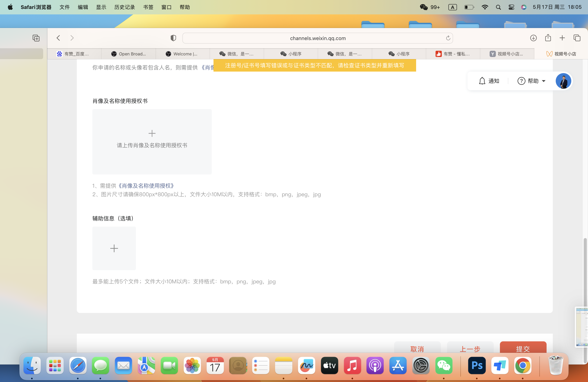
Task: Go back with the back arrow
Action: pos(58,38)
